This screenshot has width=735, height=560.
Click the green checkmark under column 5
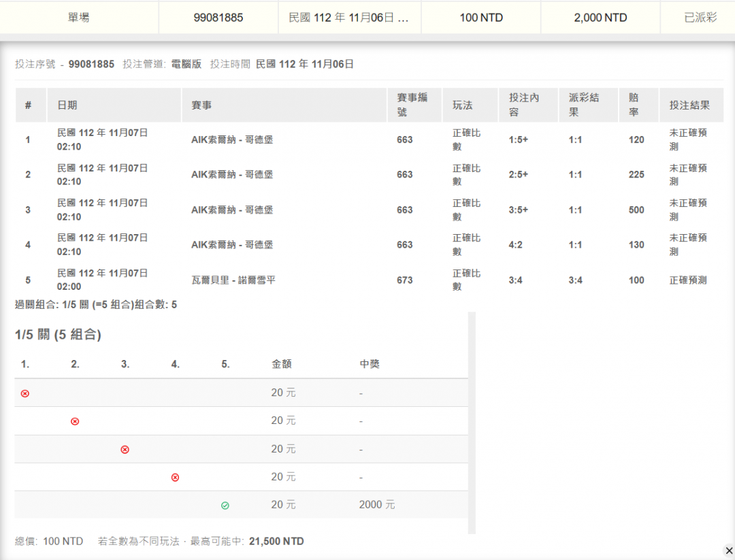click(225, 506)
